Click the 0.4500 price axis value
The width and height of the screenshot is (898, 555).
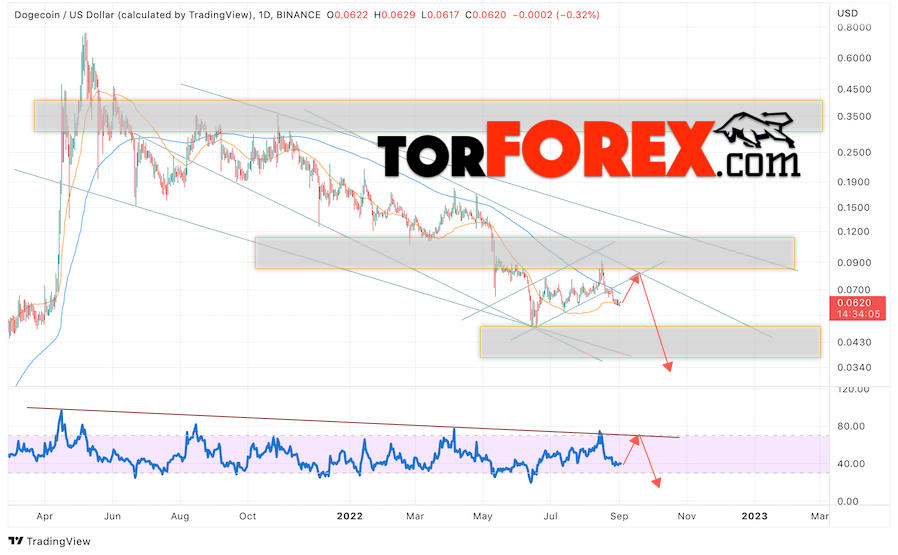click(x=854, y=89)
